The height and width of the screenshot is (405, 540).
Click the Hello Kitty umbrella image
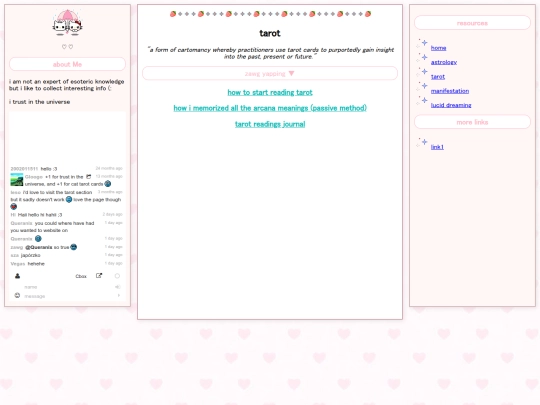coord(68,22)
